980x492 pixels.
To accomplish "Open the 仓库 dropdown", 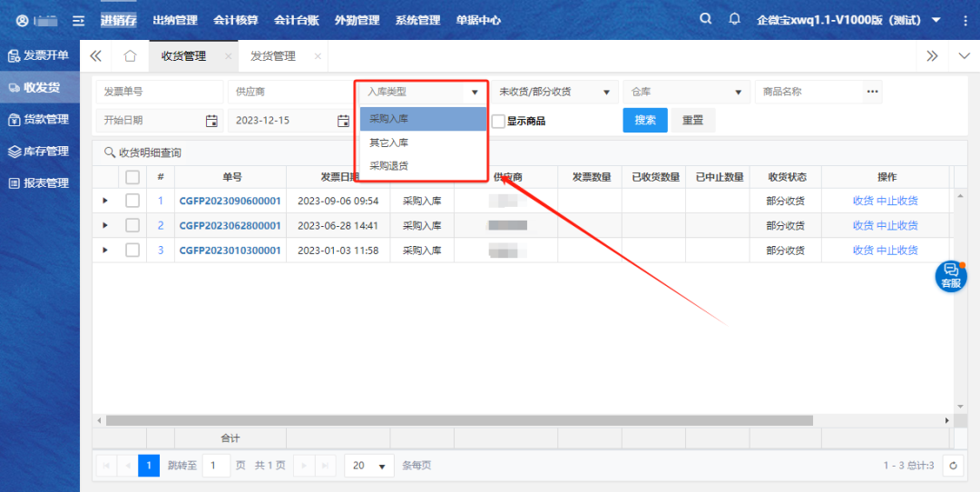I will [685, 92].
